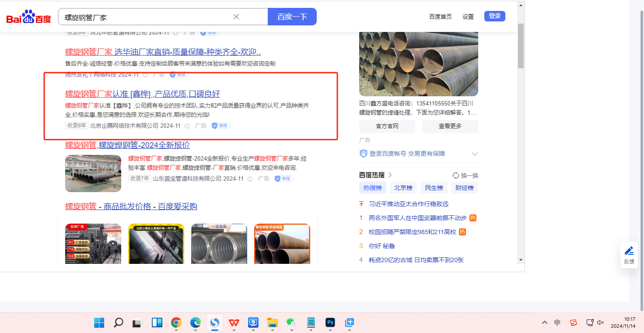Screen dimensions: 644x333
Task: Open the ad dropdown in the 北京企腾网络技术 result
Action: coord(187,126)
